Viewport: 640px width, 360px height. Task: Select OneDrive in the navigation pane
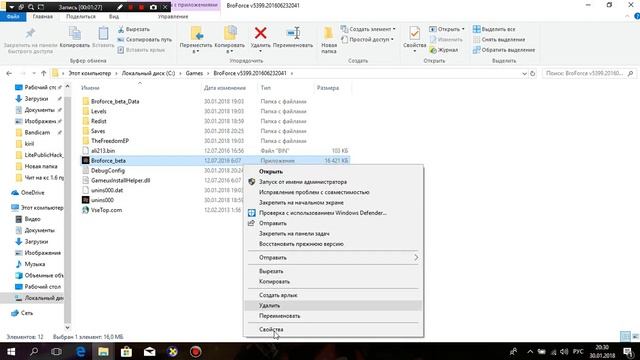28,193
